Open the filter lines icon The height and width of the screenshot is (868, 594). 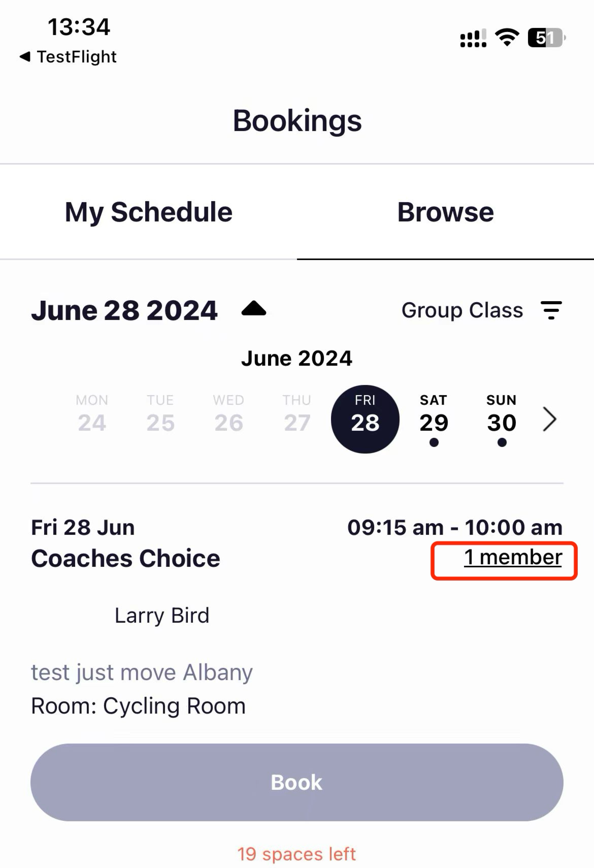(x=551, y=310)
